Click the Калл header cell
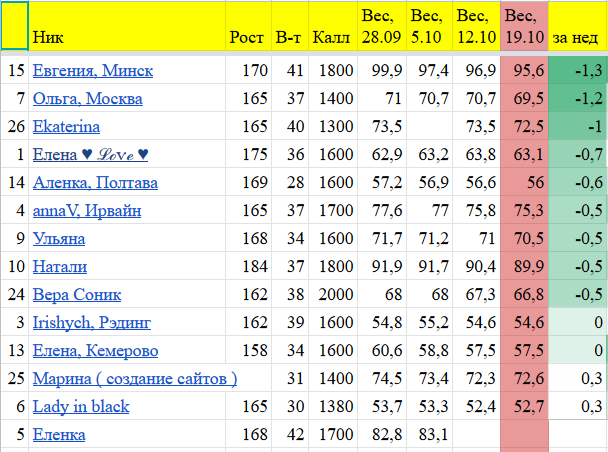 pos(331,37)
